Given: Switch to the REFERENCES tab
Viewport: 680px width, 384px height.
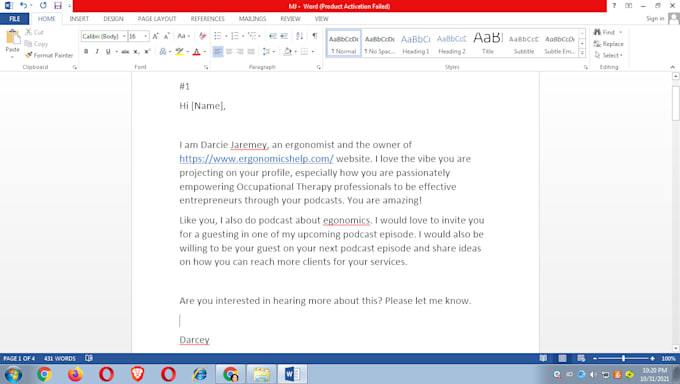Looking at the screenshot, I should [207, 19].
